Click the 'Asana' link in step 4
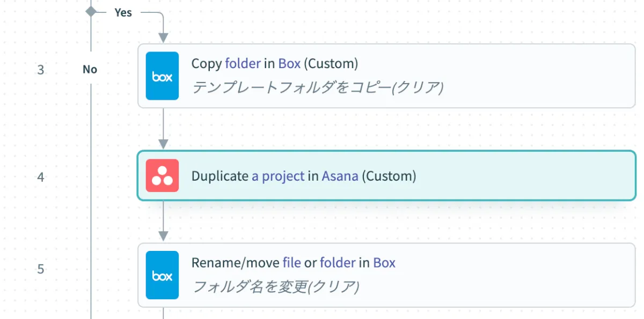Image resolution: width=644 pixels, height=319 pixels. click(x=340, y=176)
